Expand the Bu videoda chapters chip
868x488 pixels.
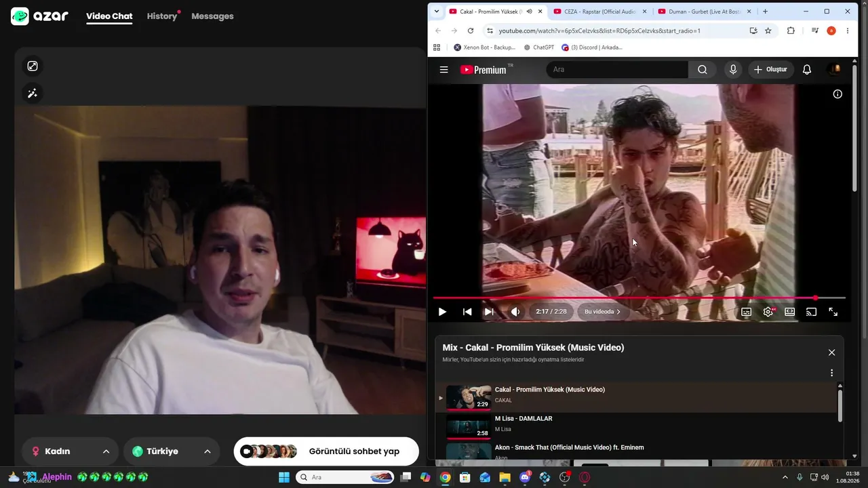tap(603, 312)
